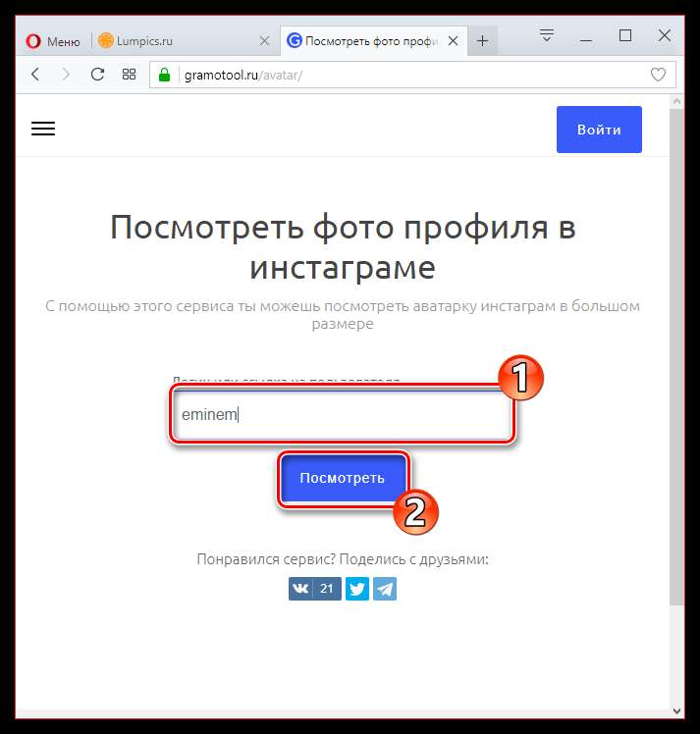This screenshot has height=734, width=700.
Task: Go forward to next page
Action: (x=66, y=74)
